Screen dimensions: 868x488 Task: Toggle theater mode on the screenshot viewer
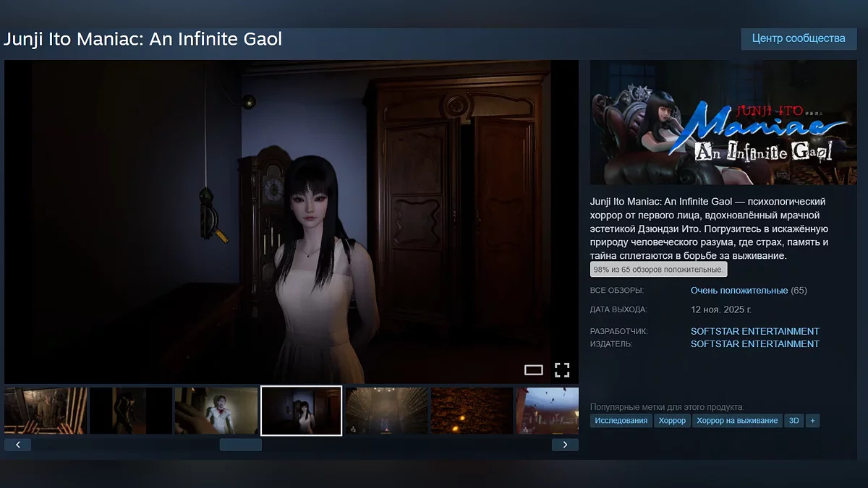(x=534, y=370)
